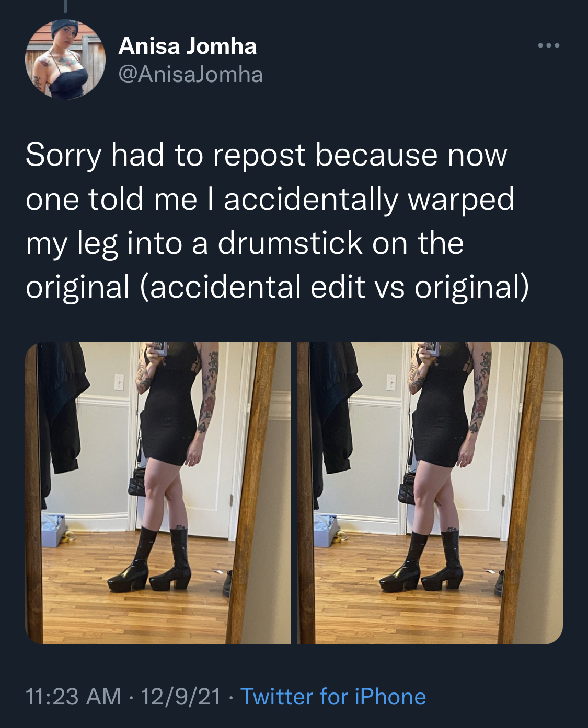Click 'accidentally warped' in the tweet text
The height and width of the screenshot is (728, 588).
click(369, 200)
